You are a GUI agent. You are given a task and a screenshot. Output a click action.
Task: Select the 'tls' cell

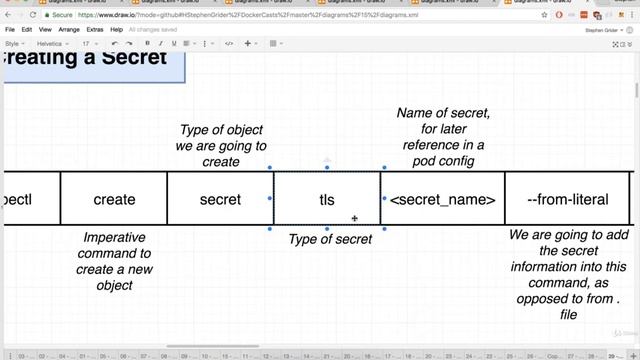(x=327, y=198)
